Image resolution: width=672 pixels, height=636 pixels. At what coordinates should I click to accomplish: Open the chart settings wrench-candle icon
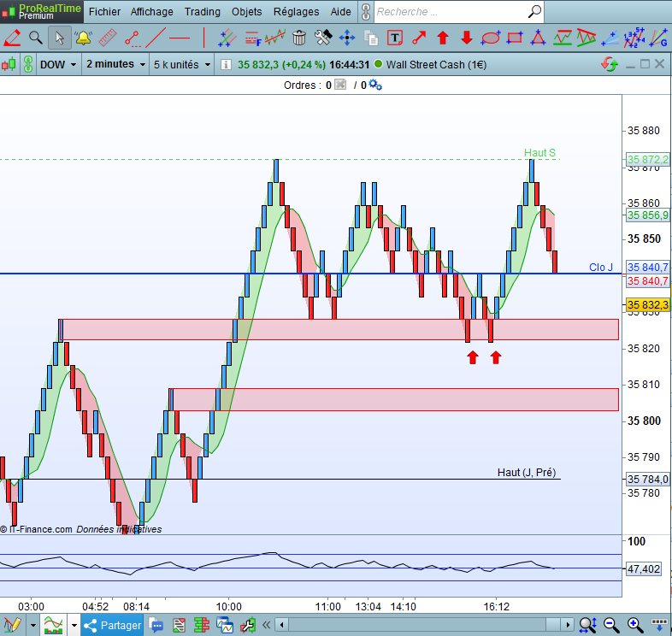pos(248,625)
